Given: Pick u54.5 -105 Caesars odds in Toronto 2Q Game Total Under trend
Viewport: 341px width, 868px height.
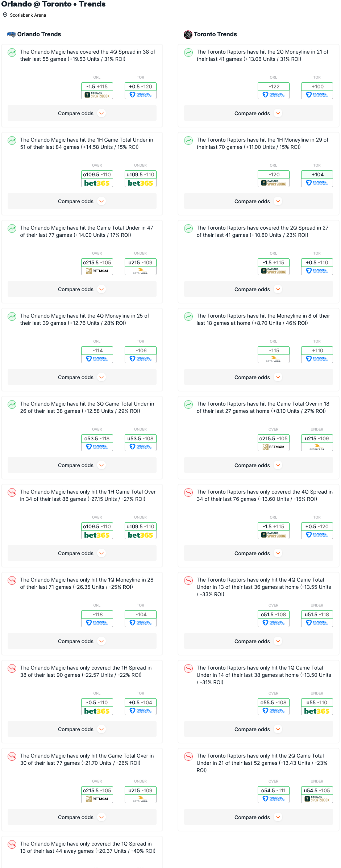Looking at the screenshot, I should point(317,794).
